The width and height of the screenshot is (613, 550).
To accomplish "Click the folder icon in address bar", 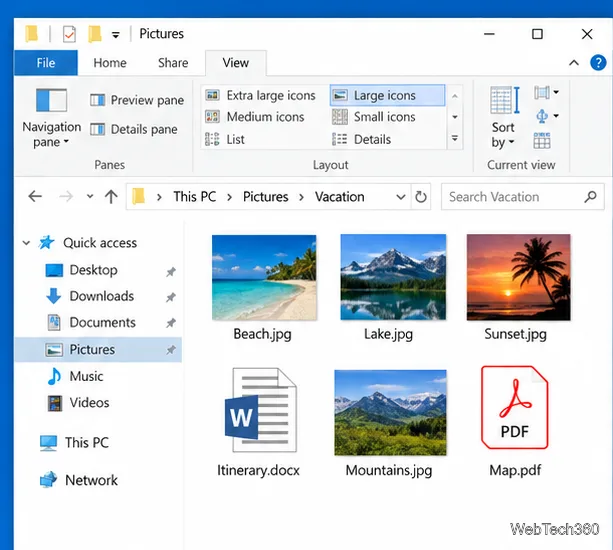I will pyautogui.click(x=138, y=196).
